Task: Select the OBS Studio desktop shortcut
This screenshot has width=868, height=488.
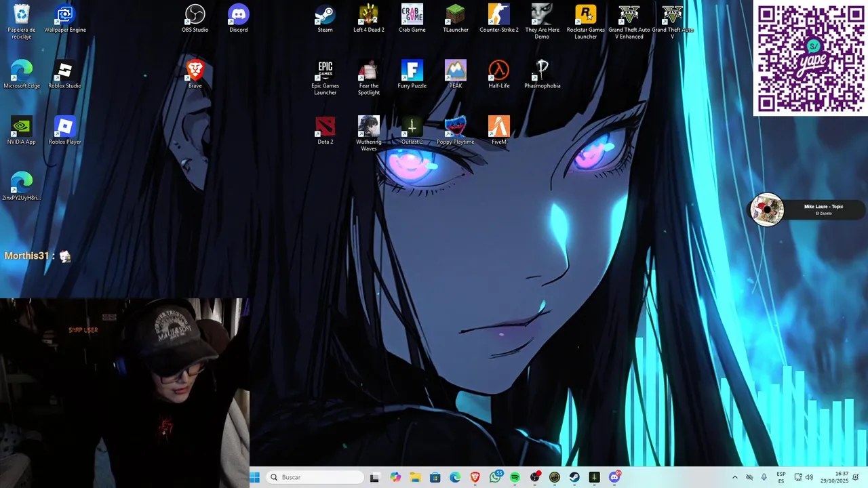Action: tap(195, 19)
